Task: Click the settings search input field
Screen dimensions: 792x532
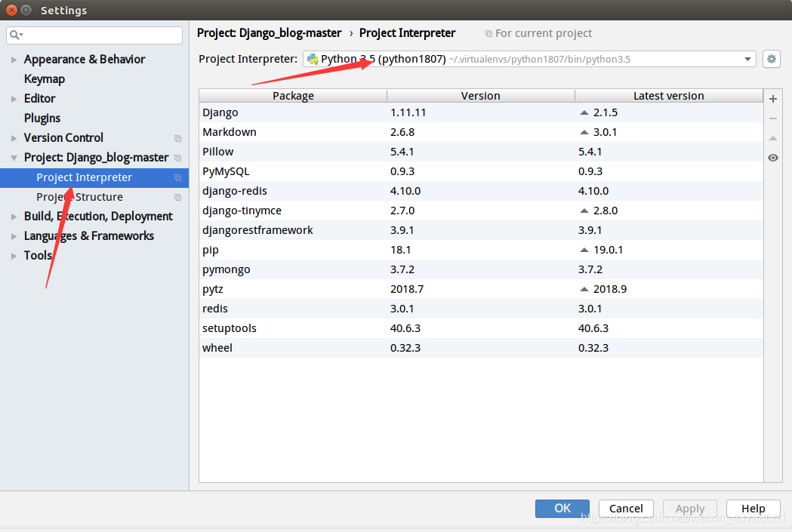Action: 94,35
